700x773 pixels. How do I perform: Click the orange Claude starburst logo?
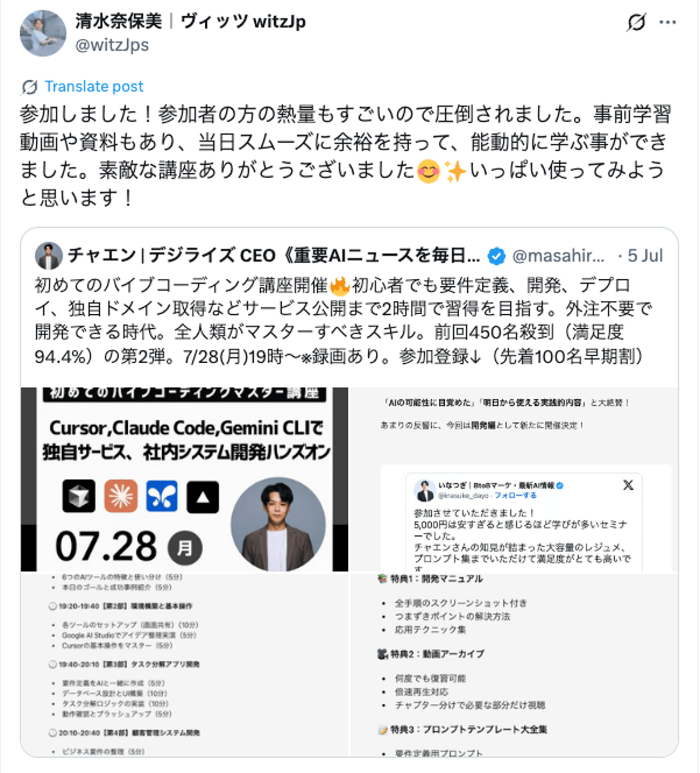[x=121, y=496]
